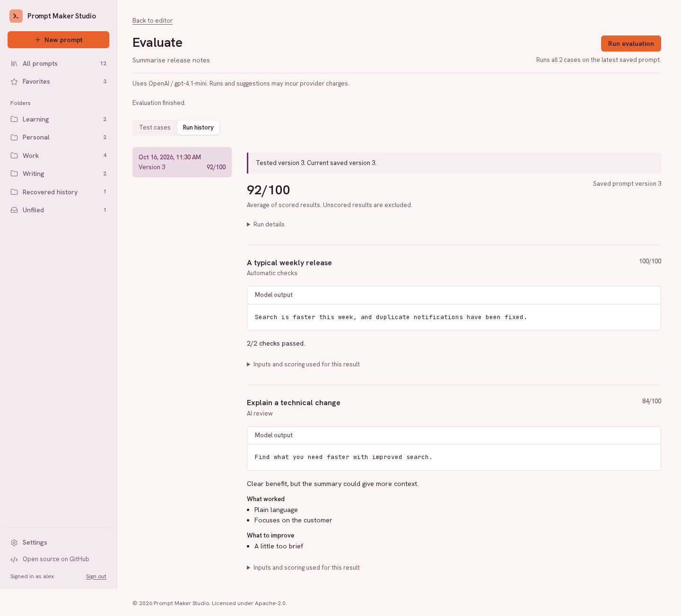
Task: Click the 'Tested version 3' notice banner
Action: pos(454,163)
